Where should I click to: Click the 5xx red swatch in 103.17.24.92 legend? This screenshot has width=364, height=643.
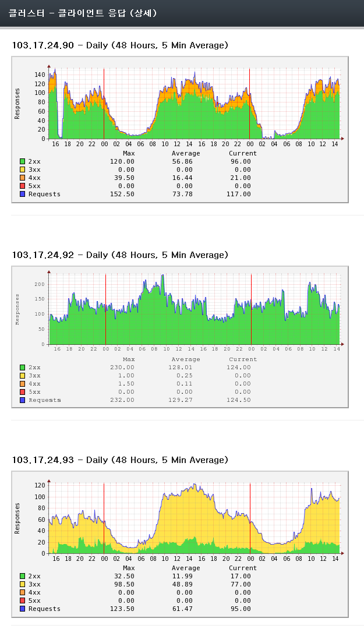(x=23, y=392)
